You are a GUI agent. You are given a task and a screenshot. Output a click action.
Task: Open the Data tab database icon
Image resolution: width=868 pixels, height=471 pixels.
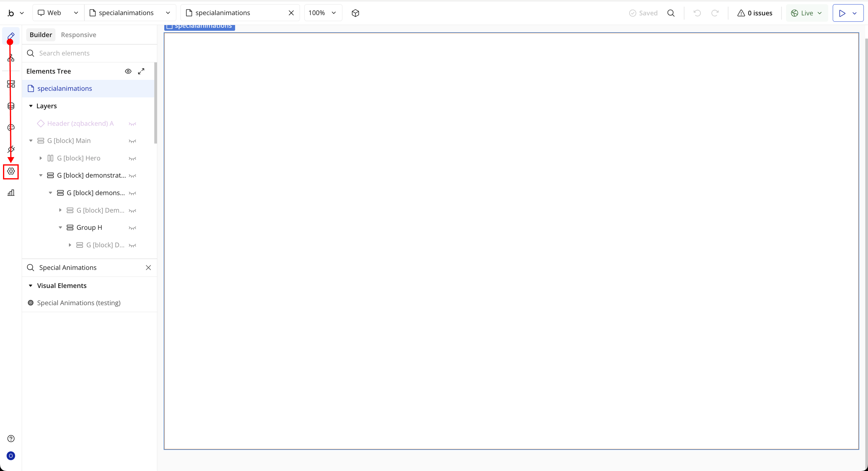(x=11, y=106)
